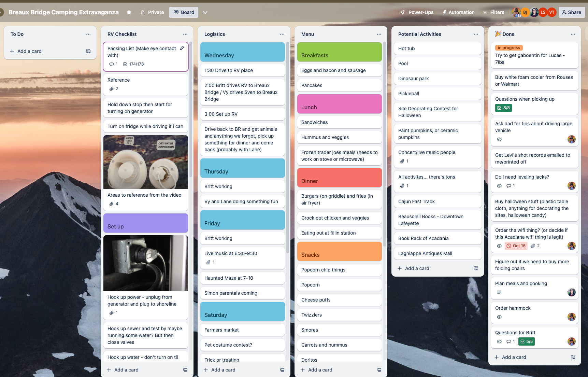Switch to the Board view

[x=184, y=12]
